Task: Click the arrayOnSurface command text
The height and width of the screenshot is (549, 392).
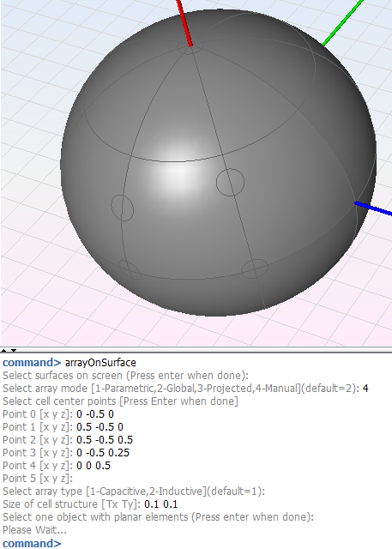Action: 100,363
